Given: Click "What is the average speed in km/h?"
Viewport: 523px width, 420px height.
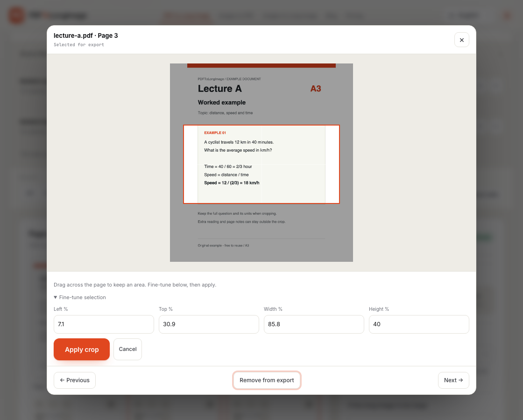Looking at the screenshot, I should (238, 150).
